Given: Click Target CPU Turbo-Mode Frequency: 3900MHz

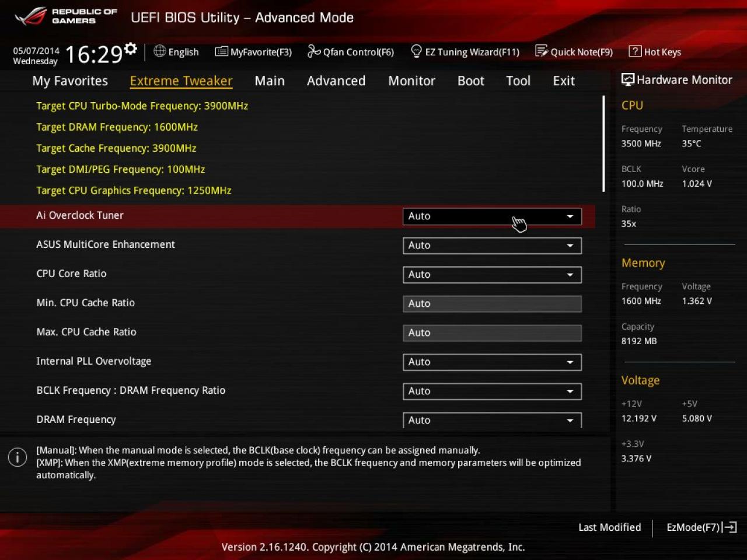Looking at the screenshot, I should pyautogui.click(x=142, y=106).
